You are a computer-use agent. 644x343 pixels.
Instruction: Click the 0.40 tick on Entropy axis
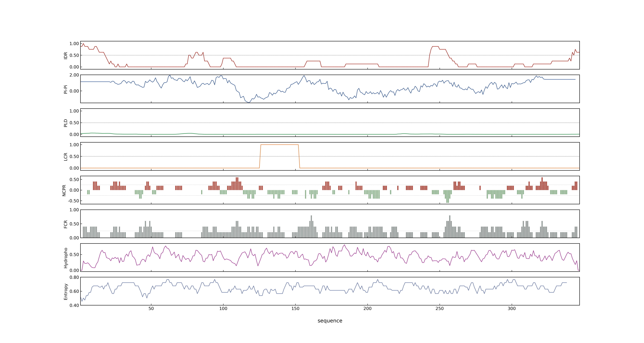click(x=74, y=305)
